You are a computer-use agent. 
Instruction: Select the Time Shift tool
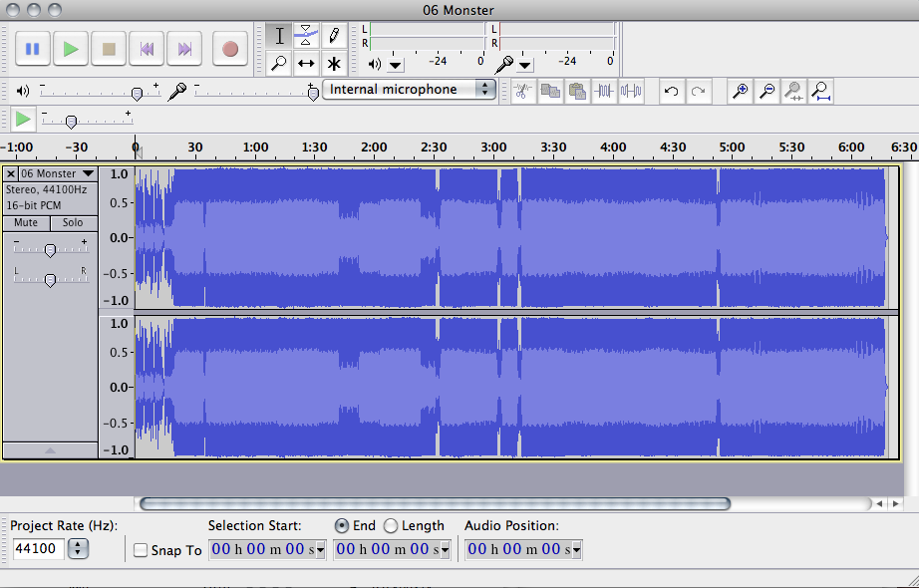coord(306,63)
